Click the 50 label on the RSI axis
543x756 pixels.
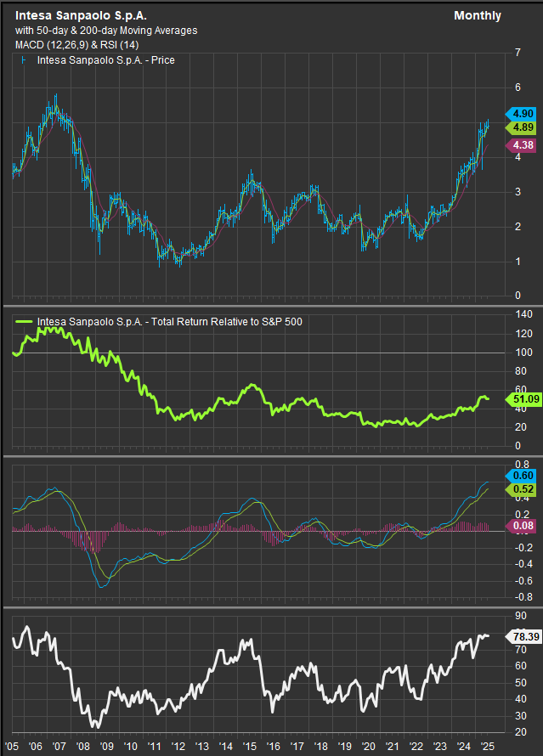point(521,683)
